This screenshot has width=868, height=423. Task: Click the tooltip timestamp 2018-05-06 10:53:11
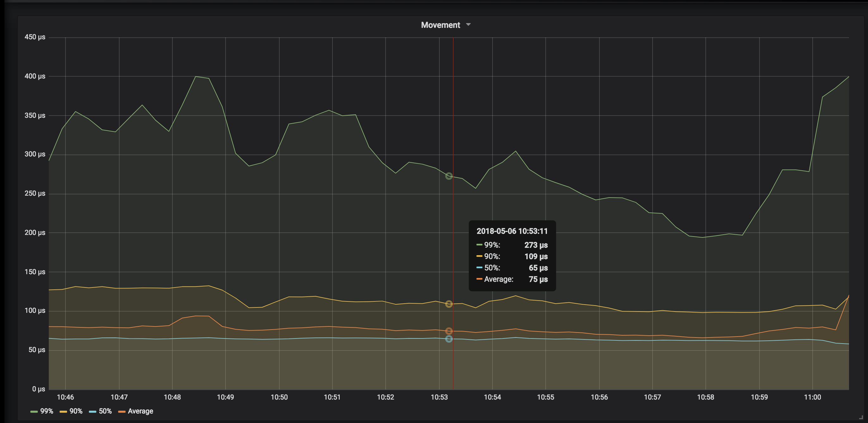(x=512, y=231)
